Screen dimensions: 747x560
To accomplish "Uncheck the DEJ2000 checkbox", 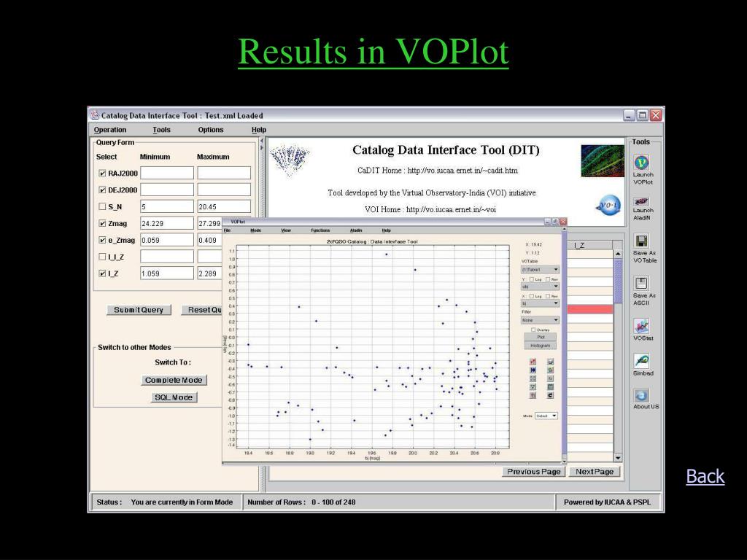I will [x=102, y=190].
